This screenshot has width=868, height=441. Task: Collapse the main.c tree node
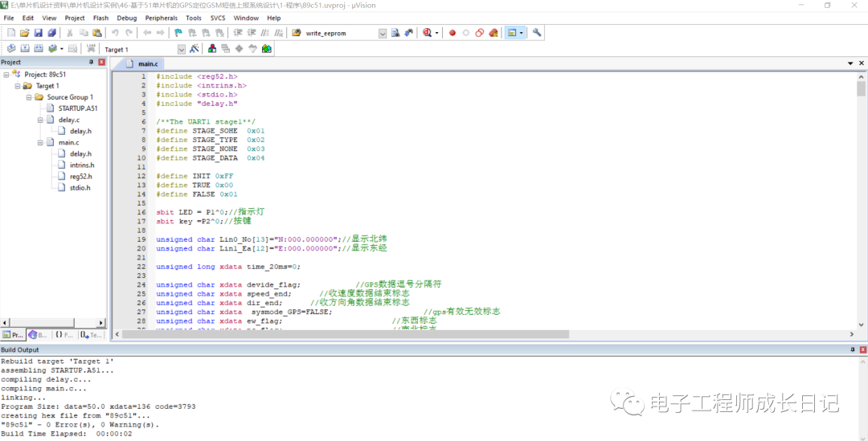(x=40, y=142)
